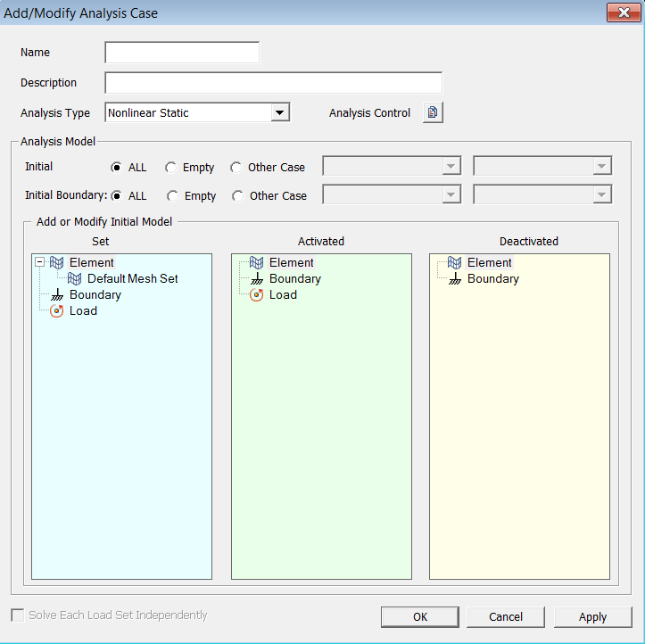Choose the Empty option for Initial
Viewport: 645px width, 644px height.
coord(171,168)
